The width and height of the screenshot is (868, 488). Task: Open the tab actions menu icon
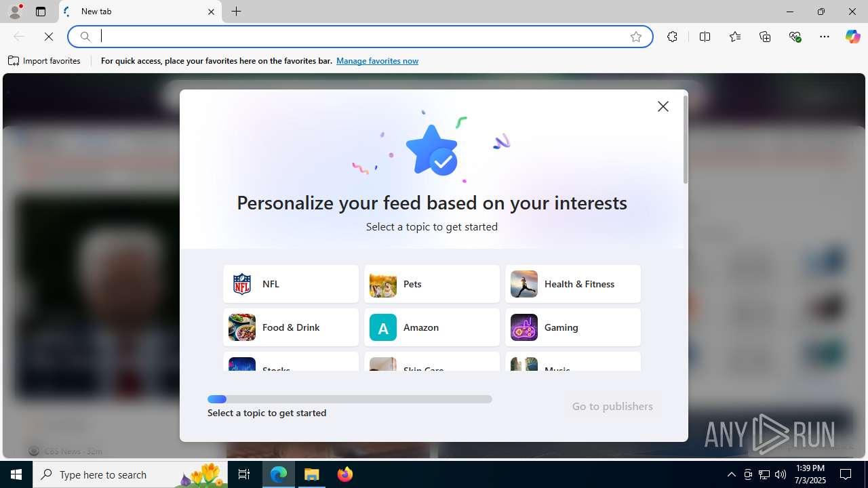coord(41,12)
